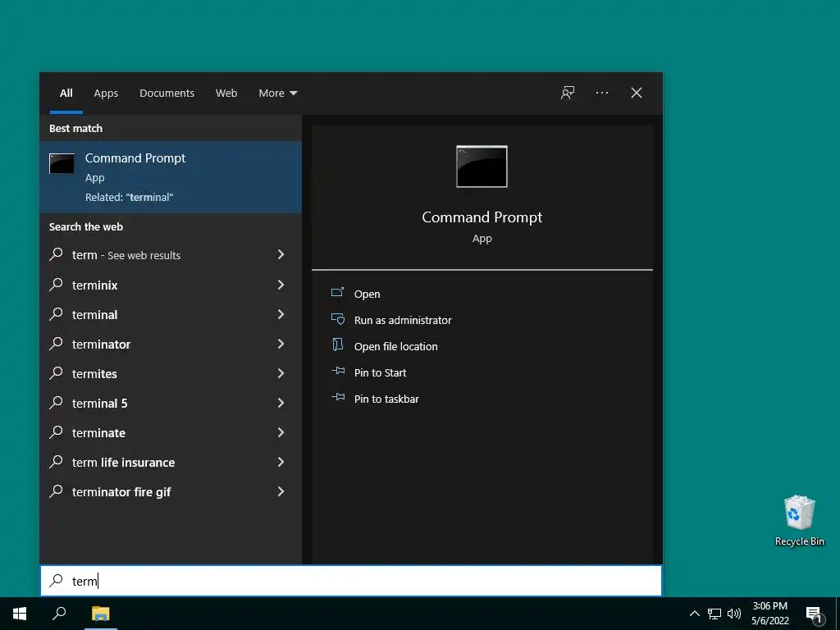Click the magnifier icon in the search box

pos(57,581)
